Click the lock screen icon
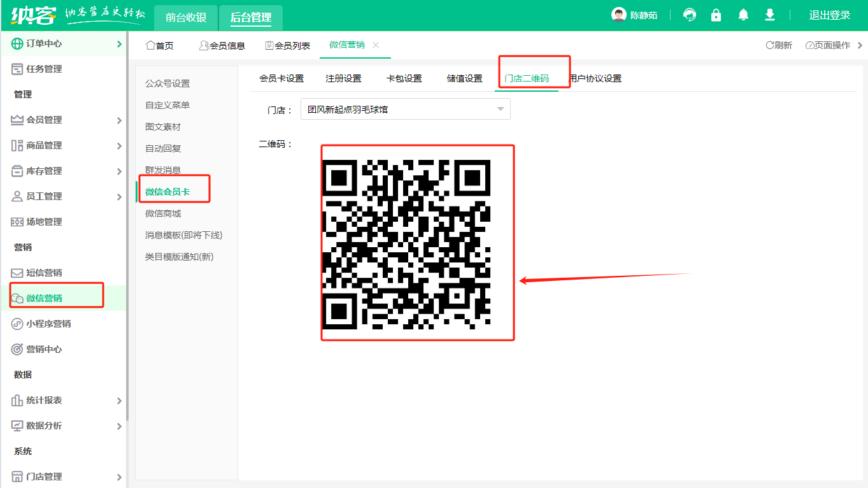 click(716, 15)
